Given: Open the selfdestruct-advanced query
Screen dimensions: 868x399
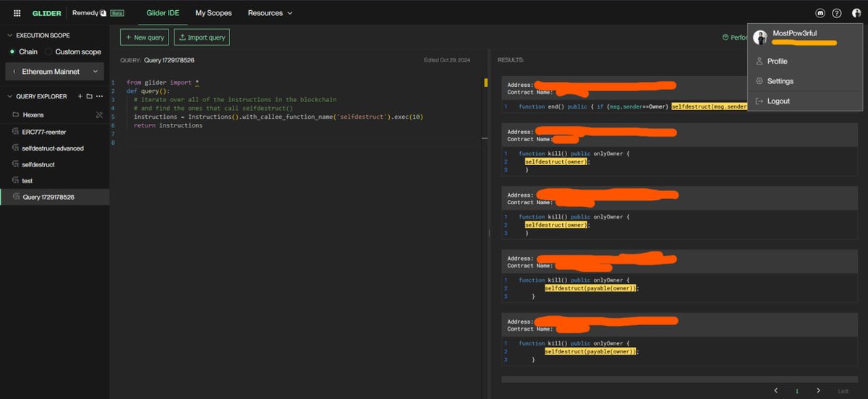Looking at the screenshot, I should click(54, 148).
